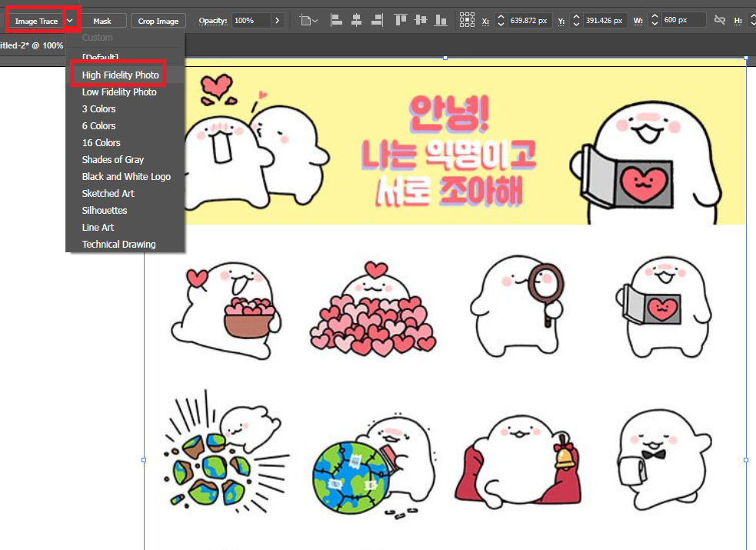Click the X: coordinate label
Viewport: 756px width, 550px height.
[x=485, y=22]
